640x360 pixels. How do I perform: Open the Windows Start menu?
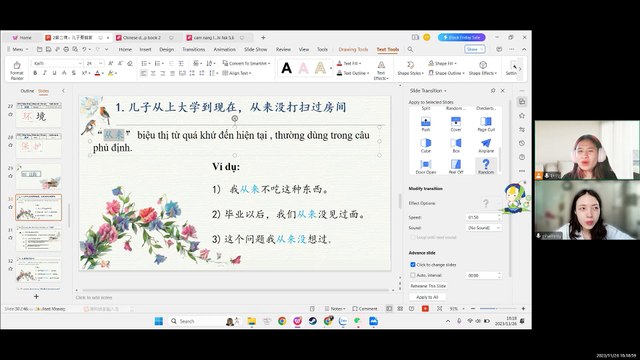click(x=159, y=321)
